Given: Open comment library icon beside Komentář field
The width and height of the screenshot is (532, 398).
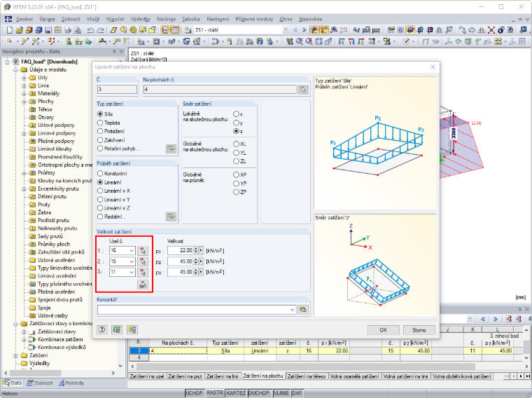Looking at the screenshot, I should (x=303, y=310).
